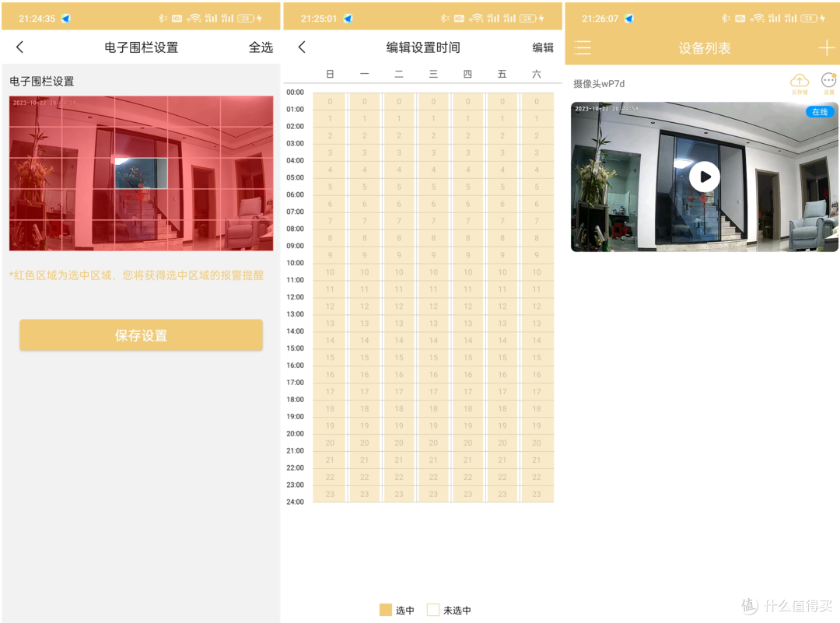
Task: Click the 24:00 time label
Action: pos(295,502)
